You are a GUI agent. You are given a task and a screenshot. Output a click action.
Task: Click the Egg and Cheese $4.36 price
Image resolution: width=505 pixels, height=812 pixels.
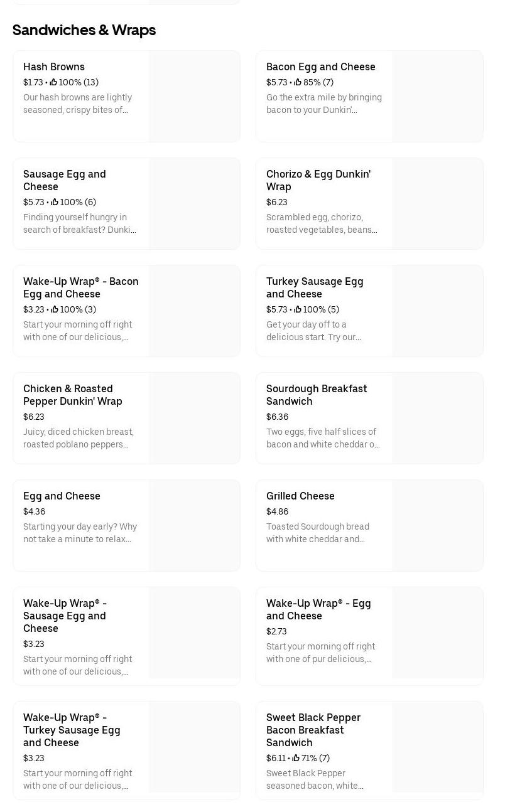(34, 511)
